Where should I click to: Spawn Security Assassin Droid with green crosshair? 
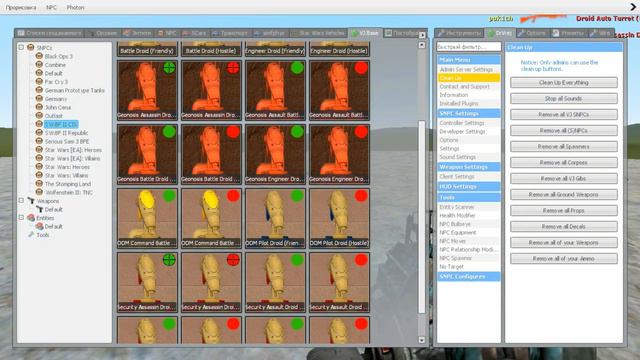coord(147,282)
